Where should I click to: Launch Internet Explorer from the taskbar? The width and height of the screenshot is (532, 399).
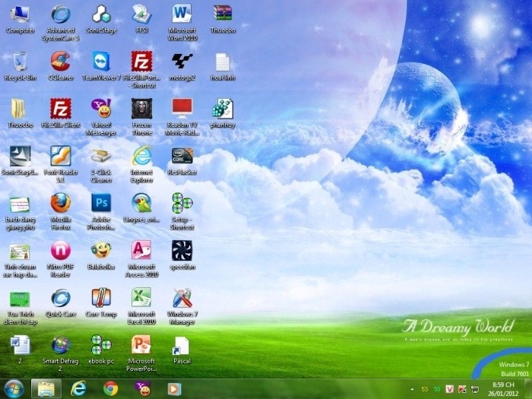(78, 389)
